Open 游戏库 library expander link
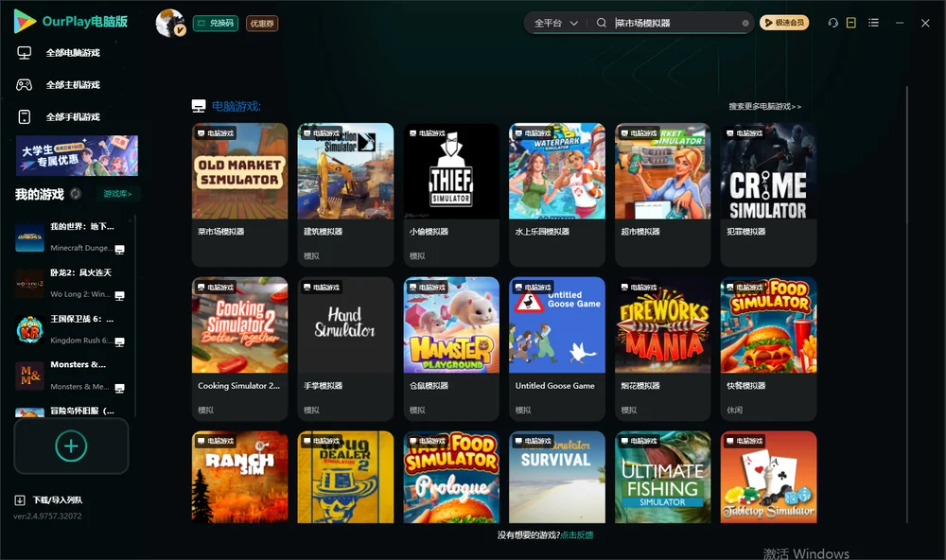The width and height of the screenshot is (946, 560). coord(117,194)
